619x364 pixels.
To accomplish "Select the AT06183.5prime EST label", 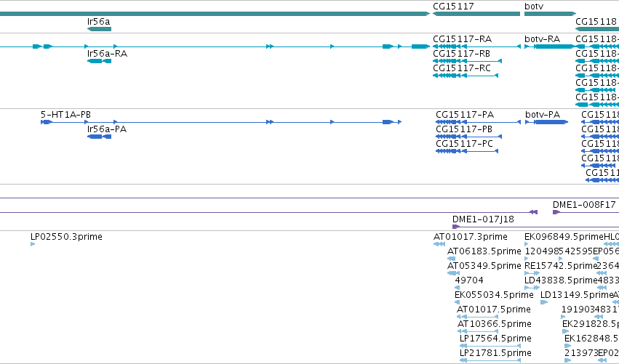I will pos(484,251).
